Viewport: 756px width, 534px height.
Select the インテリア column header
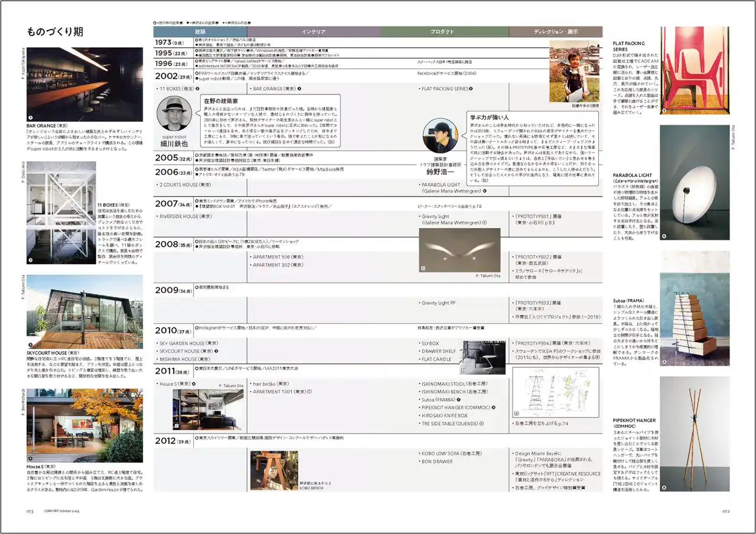tap(313, 31)
